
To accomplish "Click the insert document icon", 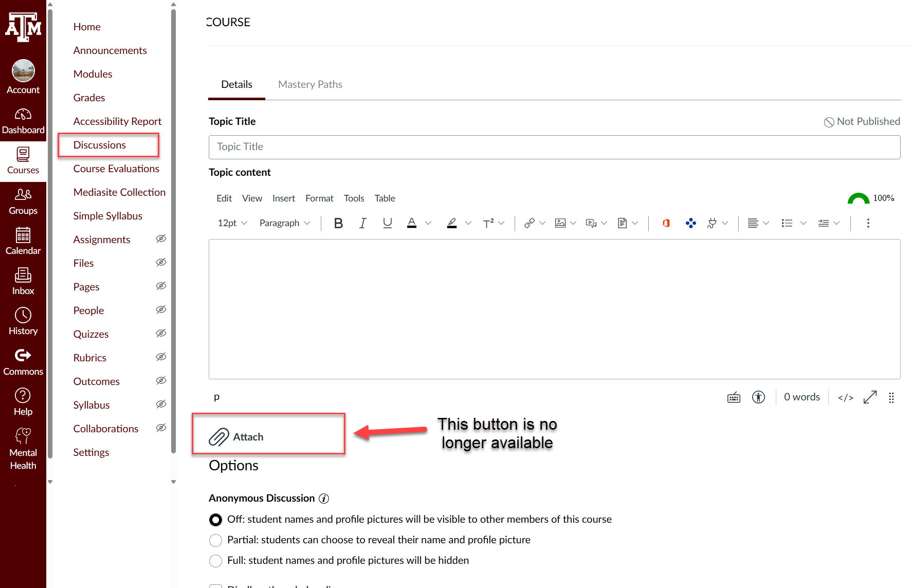I will [622, 223].
